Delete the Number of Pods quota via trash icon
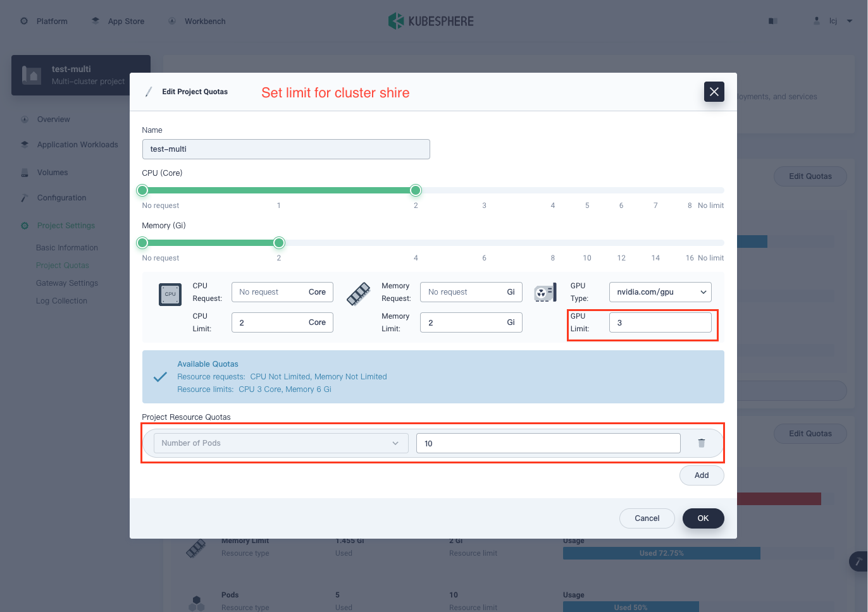This screenshot has width=868, height=612. (701, 443)
